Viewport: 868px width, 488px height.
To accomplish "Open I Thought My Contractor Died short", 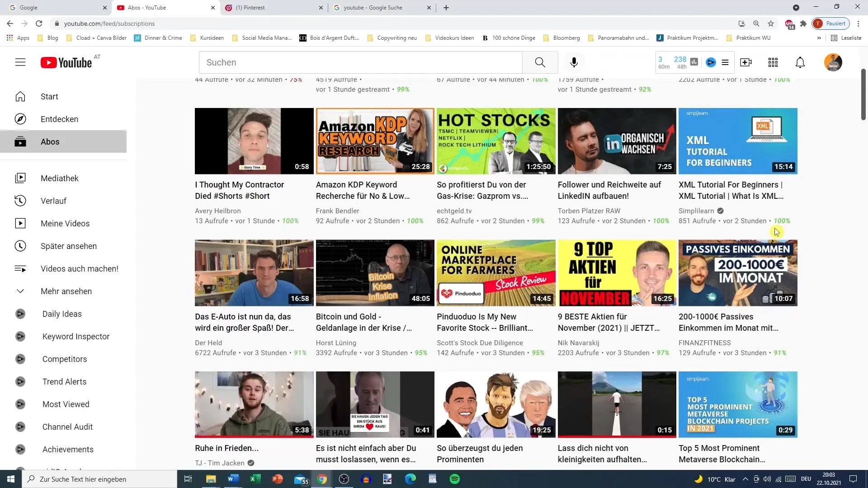I will coord(254,141).
